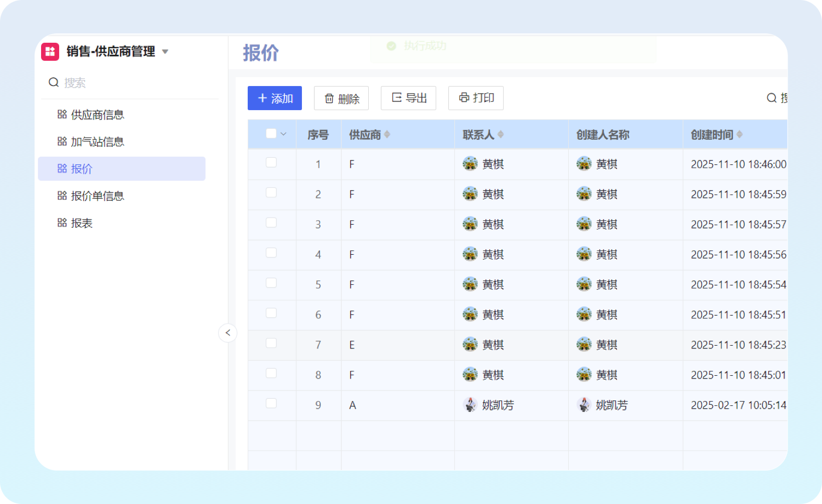Go to 报价单信息 menu item
Viewport: 822px width, 504px height.
coord(98,196)
